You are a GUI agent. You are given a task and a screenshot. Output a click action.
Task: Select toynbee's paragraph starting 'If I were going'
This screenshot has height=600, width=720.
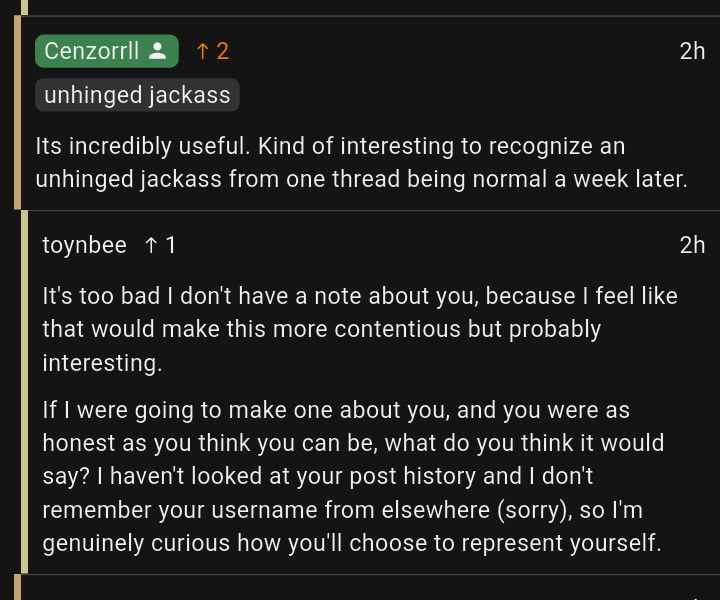[353, 476]
